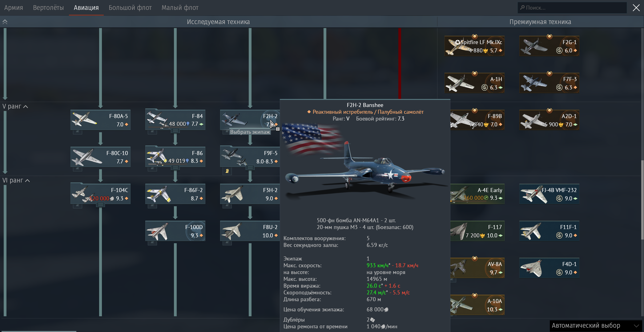Pick the premium A-1H card

click(x=474, y=83)
